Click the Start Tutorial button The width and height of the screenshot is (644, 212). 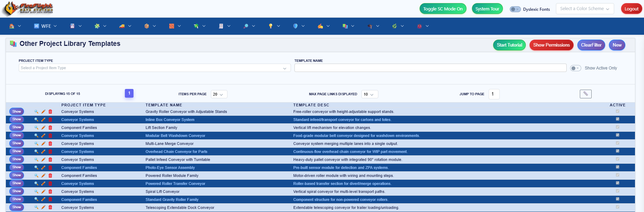tap(509, 45)
